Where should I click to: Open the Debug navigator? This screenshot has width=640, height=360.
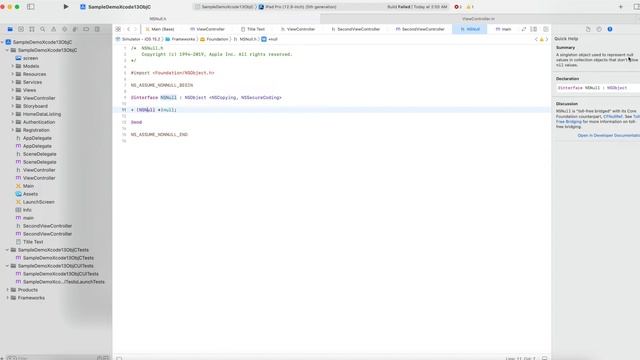75,29
